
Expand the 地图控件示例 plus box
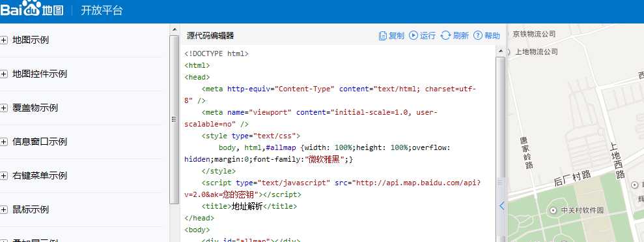coord(4,74)
